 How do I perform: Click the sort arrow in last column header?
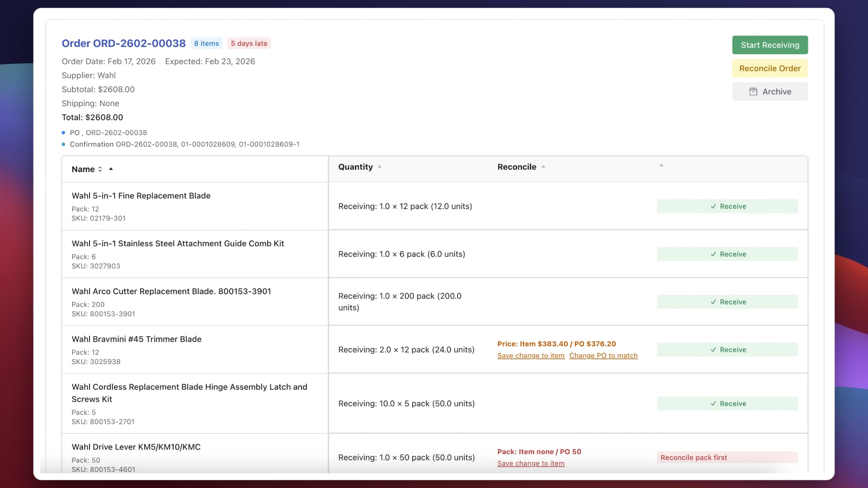[x=661, y=165]
